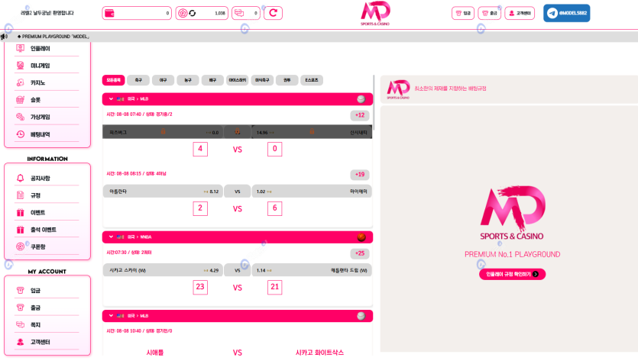Open the 쿠폰함 coupon icon

21,246
